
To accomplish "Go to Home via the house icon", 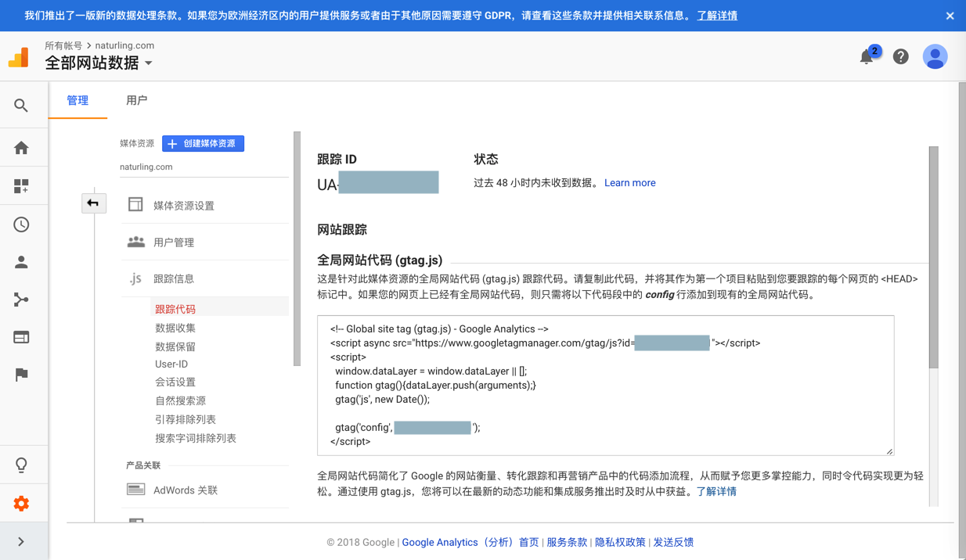I will [x=21, y=148].
